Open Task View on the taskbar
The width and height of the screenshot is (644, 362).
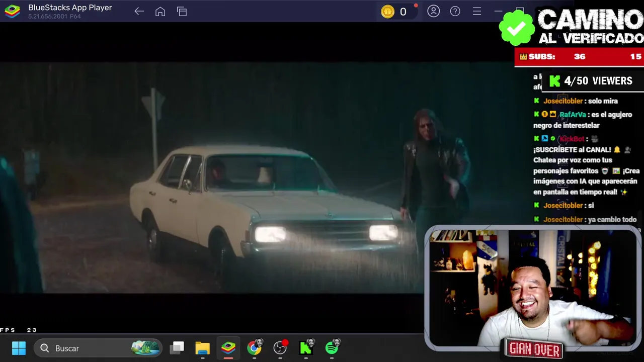coord(177,348)
